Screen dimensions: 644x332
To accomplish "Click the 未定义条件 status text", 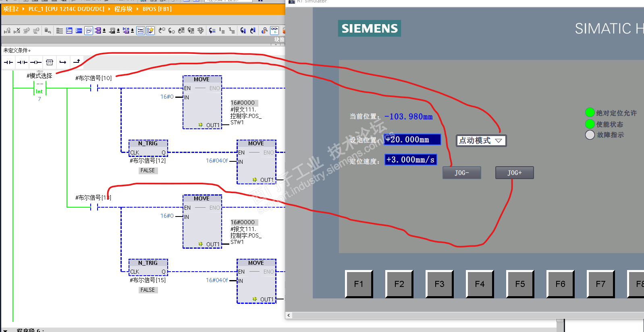I will [17, 50].
